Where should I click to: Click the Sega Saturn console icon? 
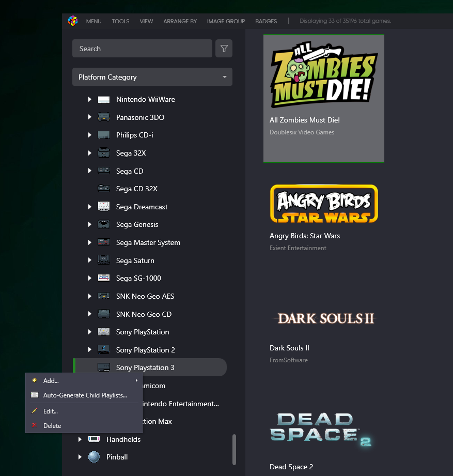click(104, 260)
